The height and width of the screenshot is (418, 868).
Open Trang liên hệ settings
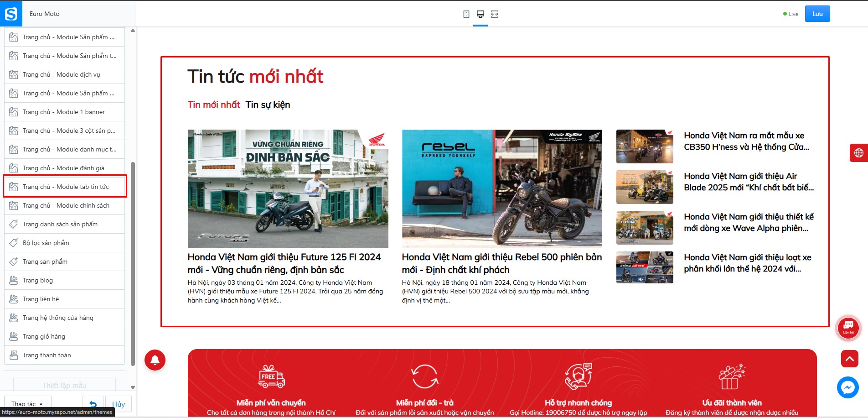64,299
